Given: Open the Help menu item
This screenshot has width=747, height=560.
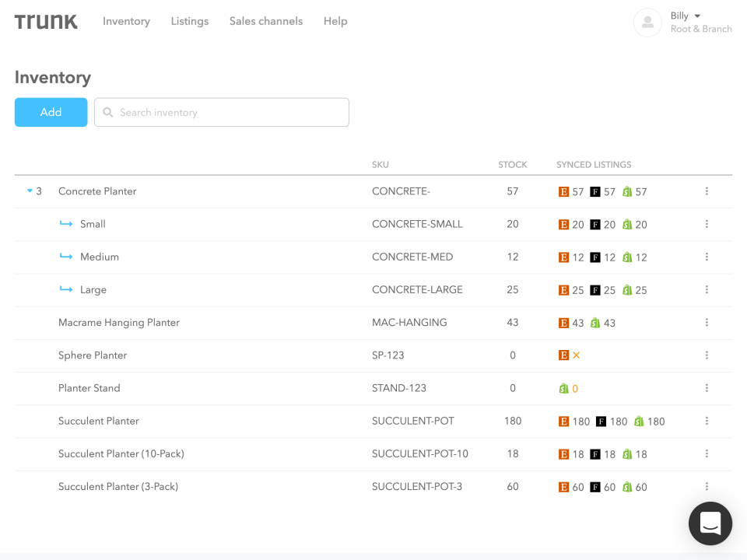Looking at the screenshot, I should point(335,21).
